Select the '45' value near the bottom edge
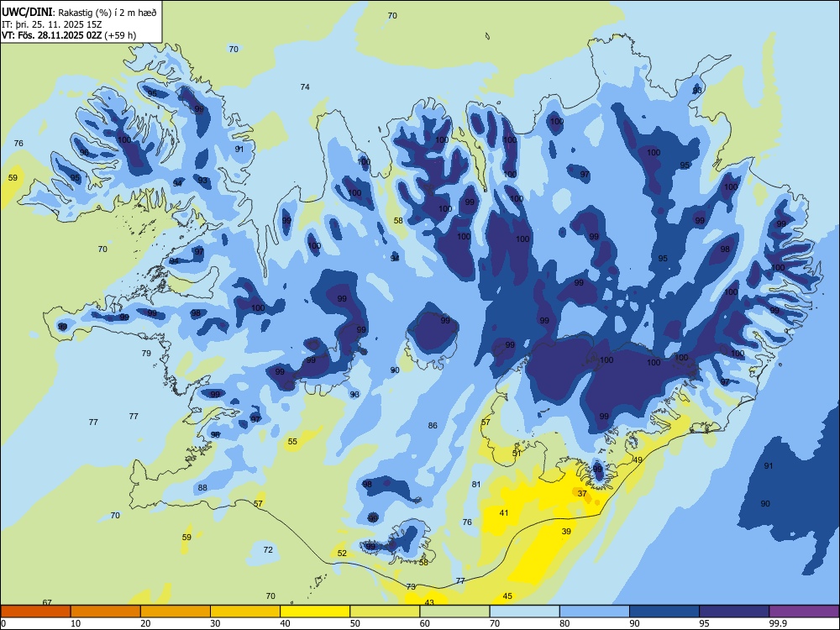This screenshot has width=840, height=630. [507, 596]
